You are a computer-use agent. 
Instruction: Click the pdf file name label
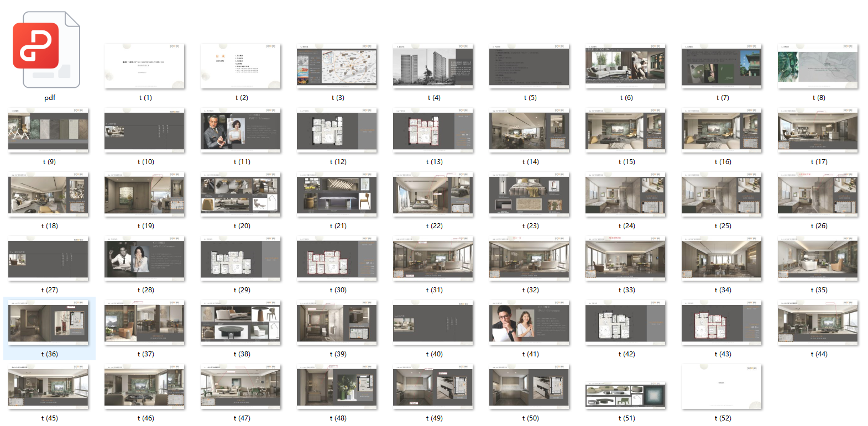pyautogui.click(x=50, y=98)
